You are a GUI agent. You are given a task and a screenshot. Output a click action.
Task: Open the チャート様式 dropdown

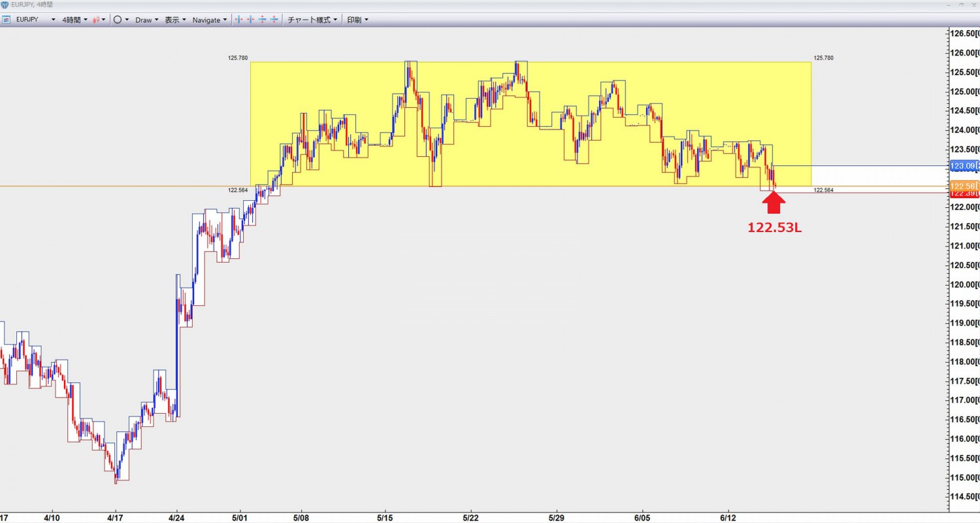pyautogui.click(x=313, y=20)
